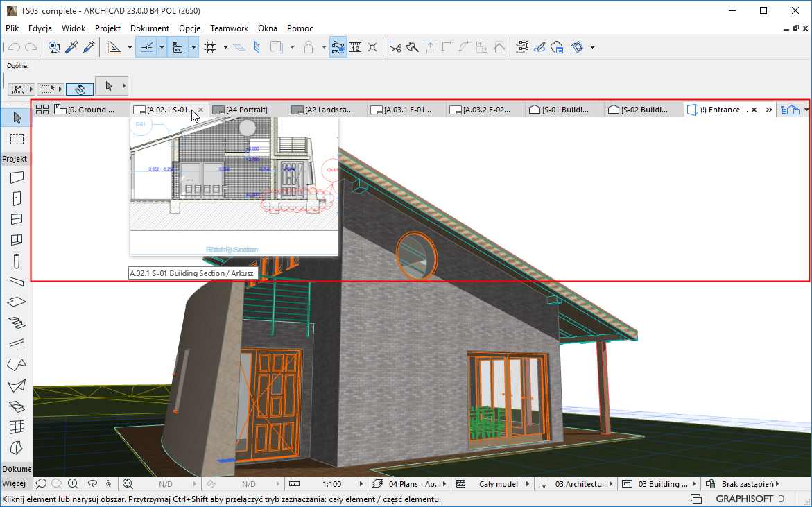Select the Wall tool in the toolbox
The width and height of the screenshot is (812, 507).
click(x=17, y=178)
